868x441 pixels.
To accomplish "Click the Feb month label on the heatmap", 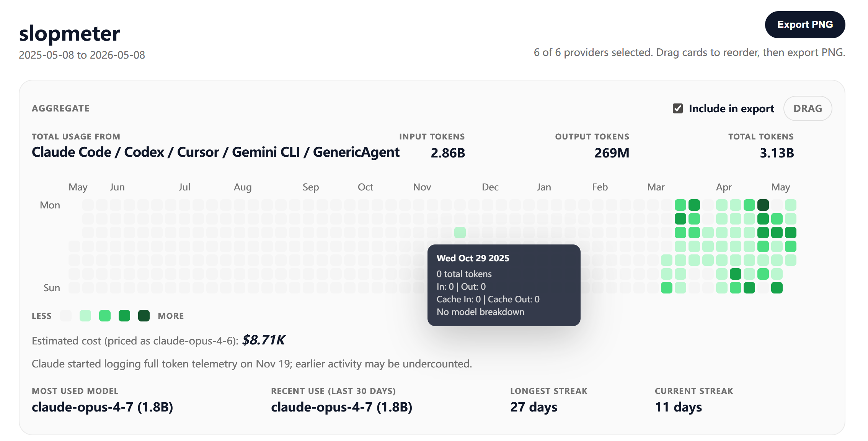I will 600,187.
